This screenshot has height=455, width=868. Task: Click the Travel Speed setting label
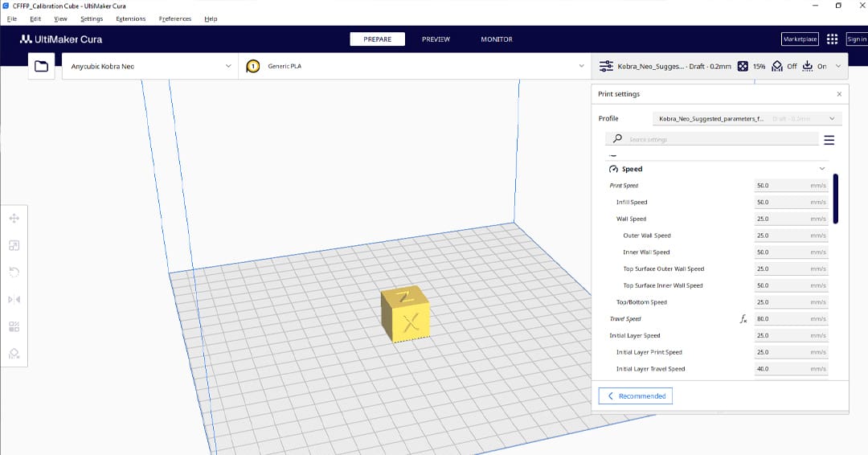625,319
